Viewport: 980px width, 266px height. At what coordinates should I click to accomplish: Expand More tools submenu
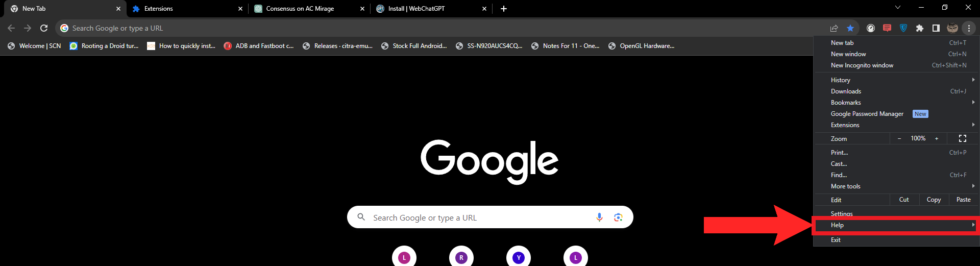click(x=896, y=186)
